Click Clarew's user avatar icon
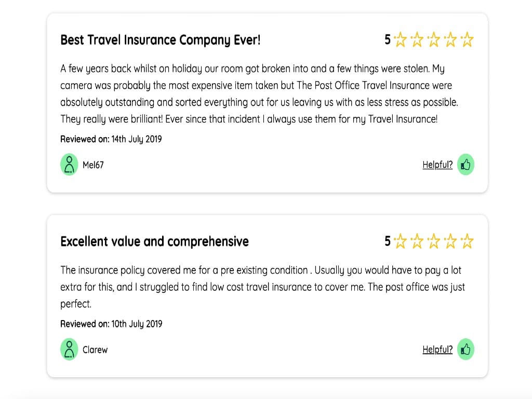 pos(69,349)
